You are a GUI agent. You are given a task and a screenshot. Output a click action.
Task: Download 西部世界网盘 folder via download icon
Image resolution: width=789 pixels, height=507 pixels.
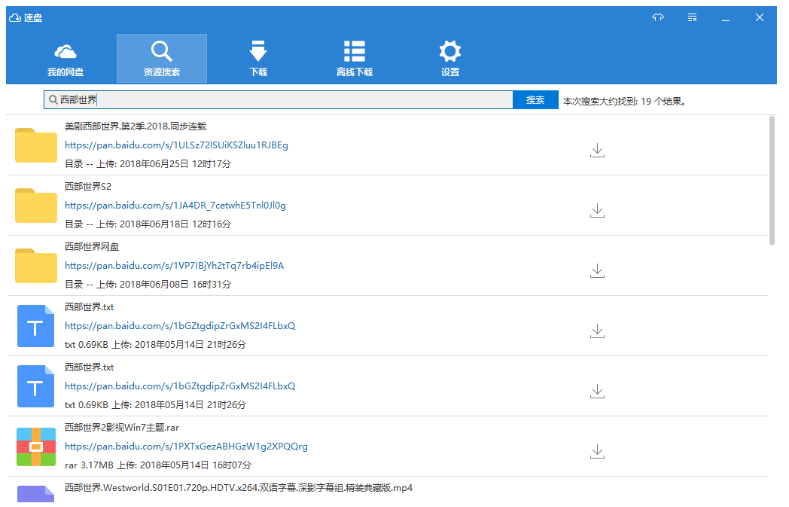(597, 270)
